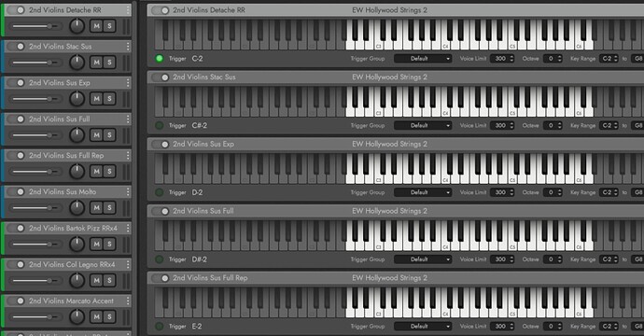This screenshot has width=644, height=336.
Task: Click pan knob on Col Legno RRx4 channel
Action: click(77, 281)
